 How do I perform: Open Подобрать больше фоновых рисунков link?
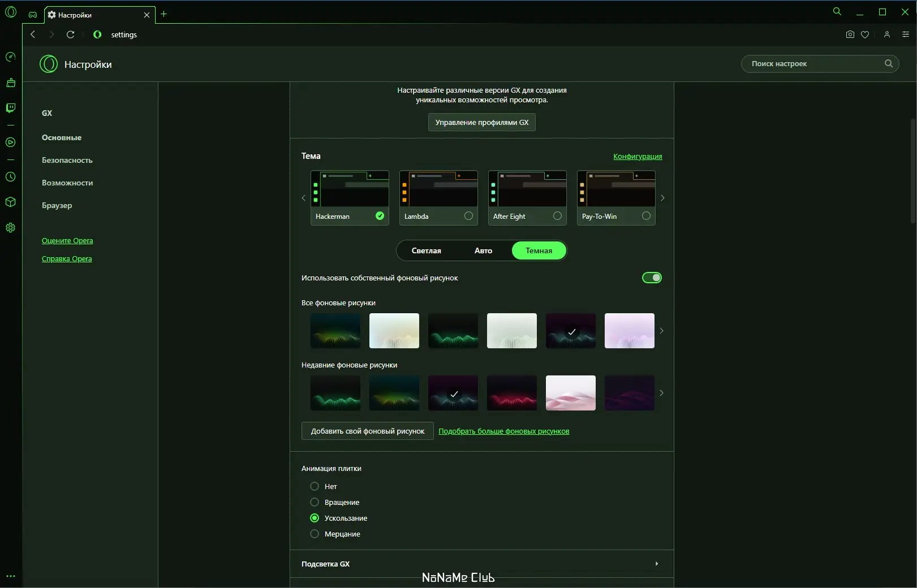pos(504,431)
